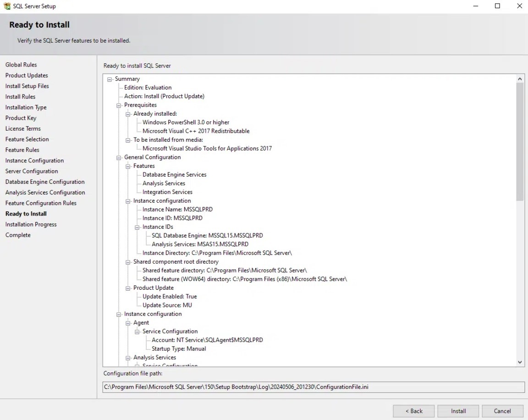Collapse the Already installed node
This screenshot has width=528, height=420.
[x=128, y=114]
